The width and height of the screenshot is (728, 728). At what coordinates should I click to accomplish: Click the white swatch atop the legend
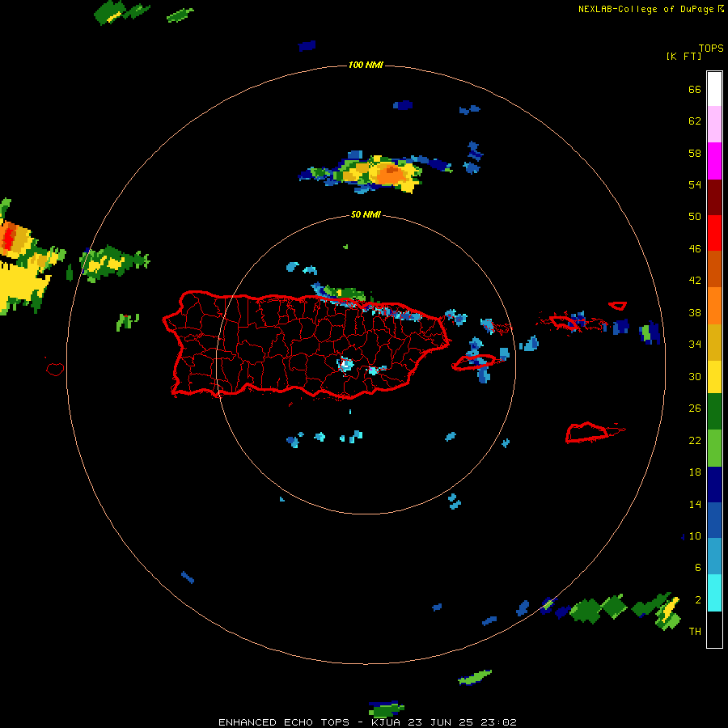coord(714,89)
